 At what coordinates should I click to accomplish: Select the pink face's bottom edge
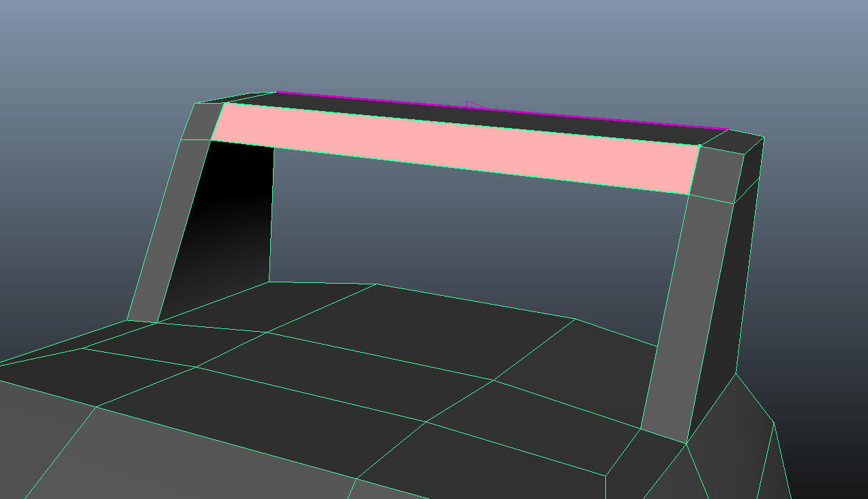pyautogui.click(x=450, y=167)
